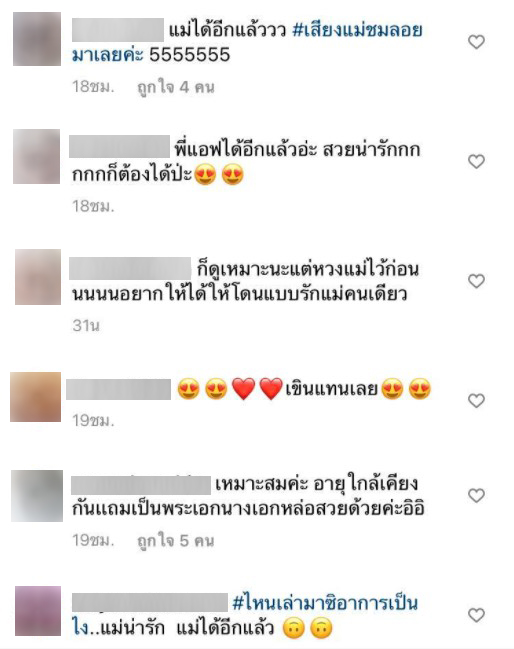Open avatar of first commenter

(37, 39)
